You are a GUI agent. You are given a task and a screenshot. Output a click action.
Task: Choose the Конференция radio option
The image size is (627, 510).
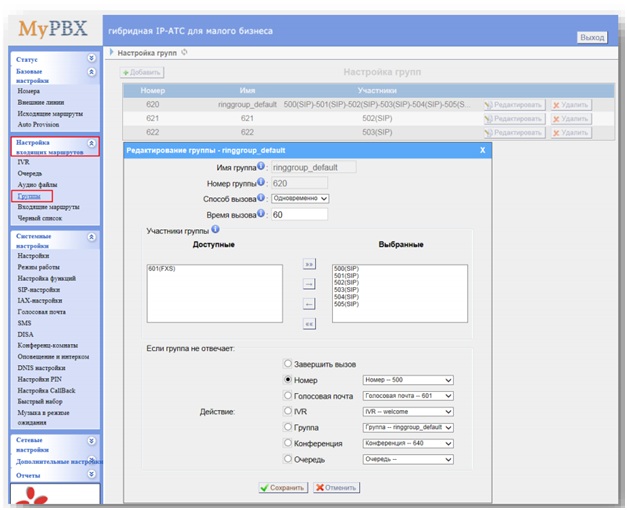[x=290, y=442]
